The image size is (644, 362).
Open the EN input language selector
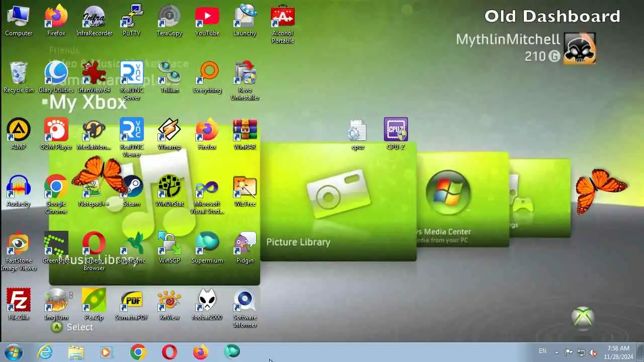[x=542, y=351]
